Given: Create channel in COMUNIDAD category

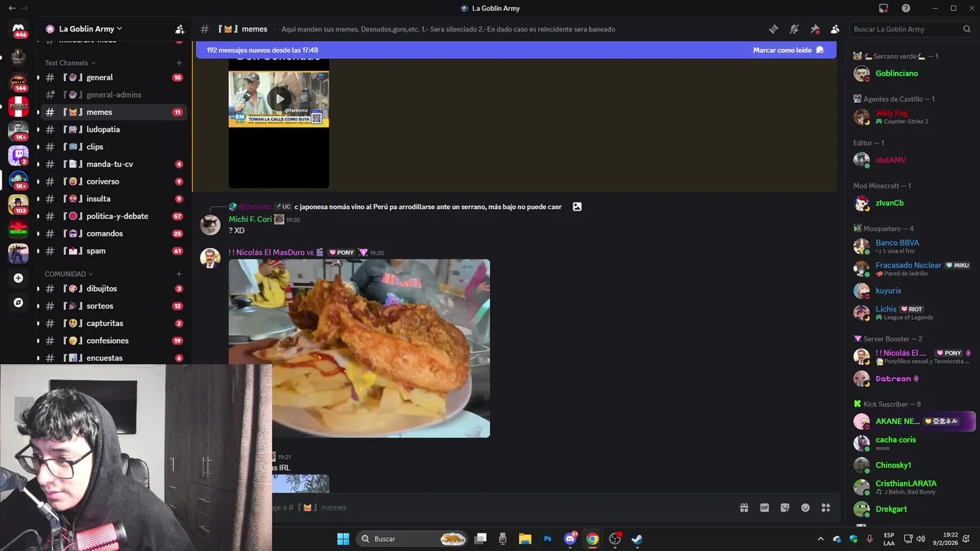Looking at the screenshot, I should [x=179, y=274].
